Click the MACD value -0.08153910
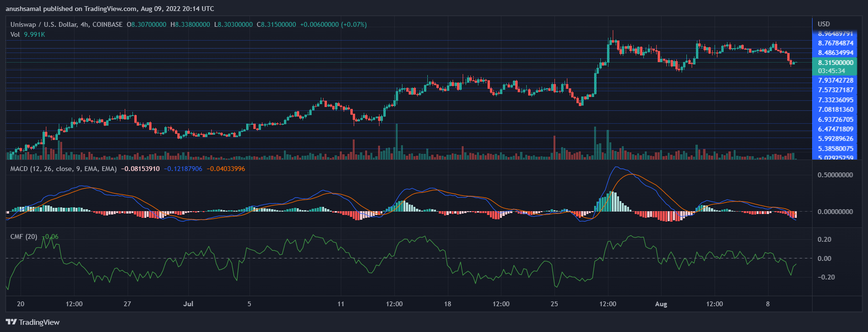The height and width of the screenshot is (332, 868). point(141,169)
